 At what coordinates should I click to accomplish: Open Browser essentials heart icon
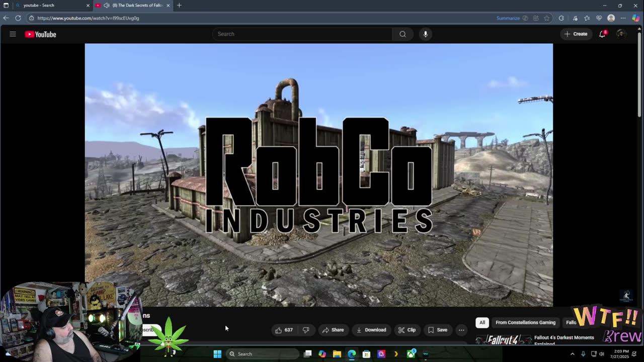[x=599, y=18]
